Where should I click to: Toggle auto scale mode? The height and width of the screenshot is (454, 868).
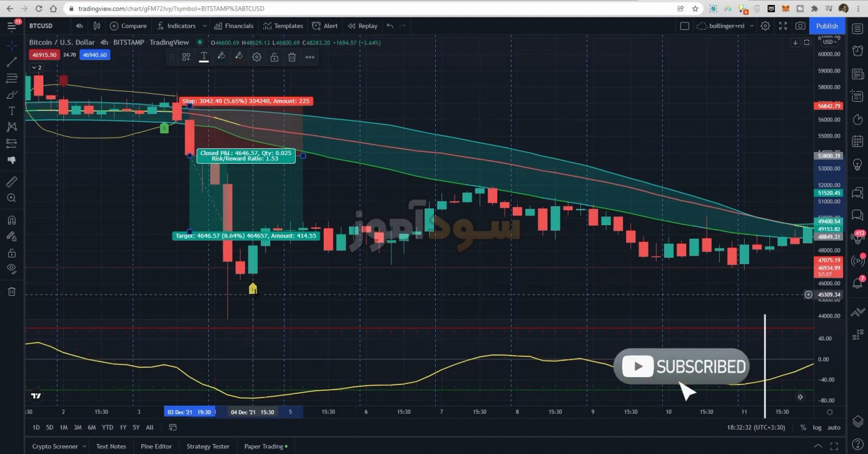834,427
